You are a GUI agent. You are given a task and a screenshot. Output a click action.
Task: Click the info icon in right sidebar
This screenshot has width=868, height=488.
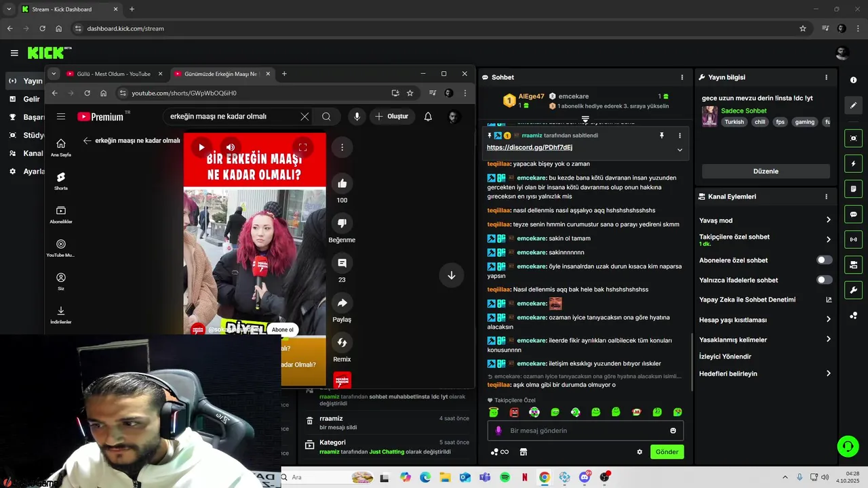point(853,80)
